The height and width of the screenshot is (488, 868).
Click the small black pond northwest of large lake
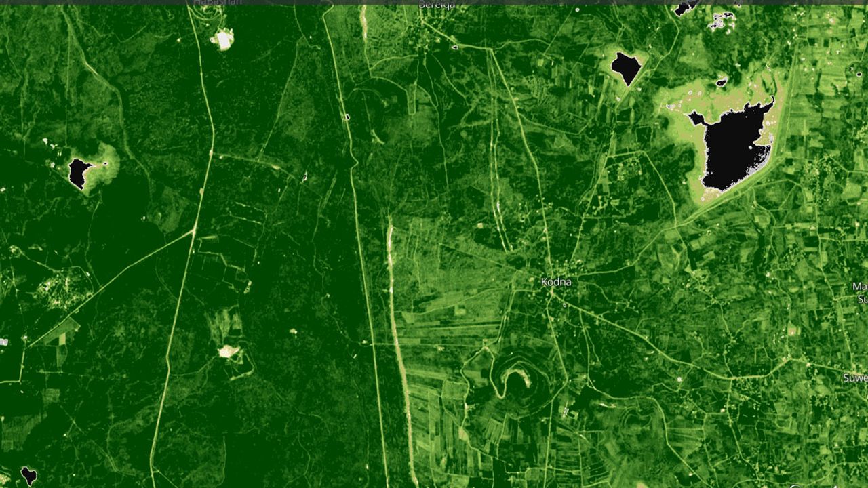tap(625, 66)
